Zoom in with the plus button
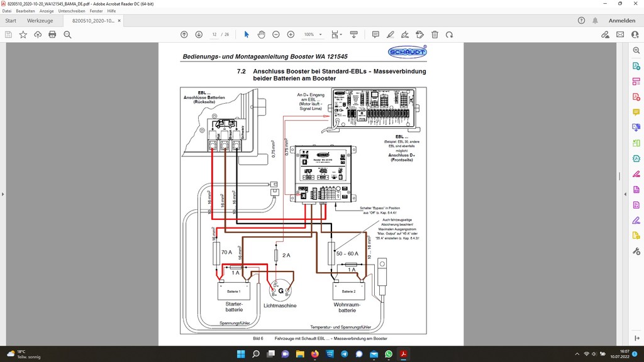The height and width of the screenshot is (362, 644). point(291,35)
